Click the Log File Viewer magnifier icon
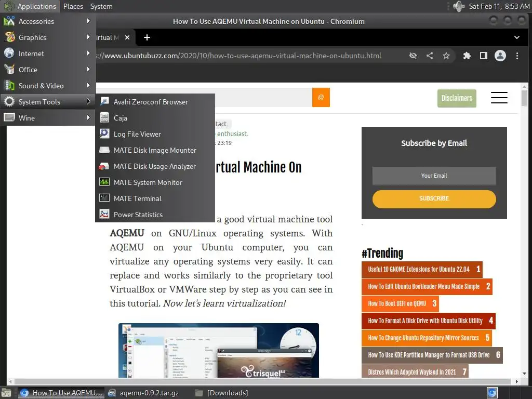 104,134
